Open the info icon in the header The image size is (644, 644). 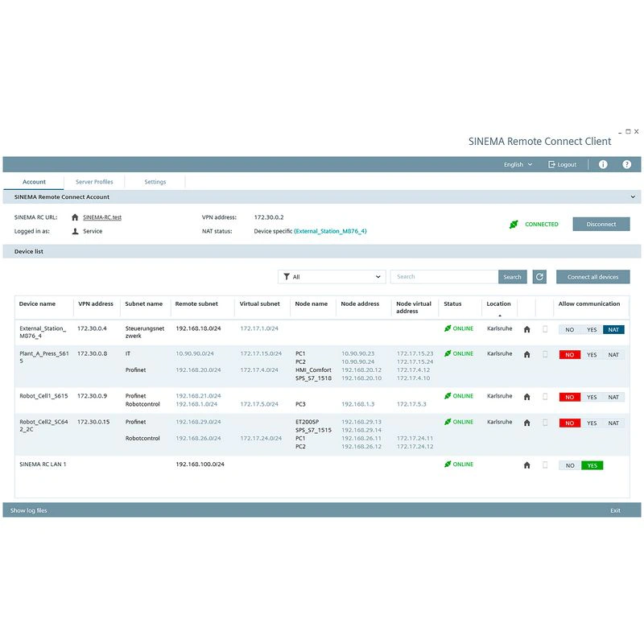tap(602, 164)
